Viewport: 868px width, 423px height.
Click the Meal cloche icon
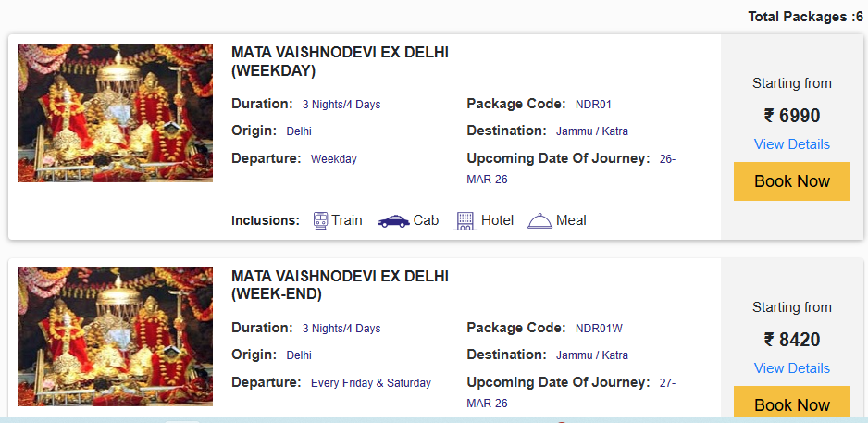[539, 220]
